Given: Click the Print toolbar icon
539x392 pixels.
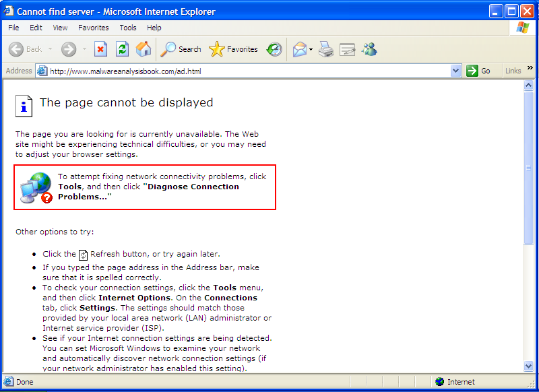Looking at the screenshot, I should point(326,49).
